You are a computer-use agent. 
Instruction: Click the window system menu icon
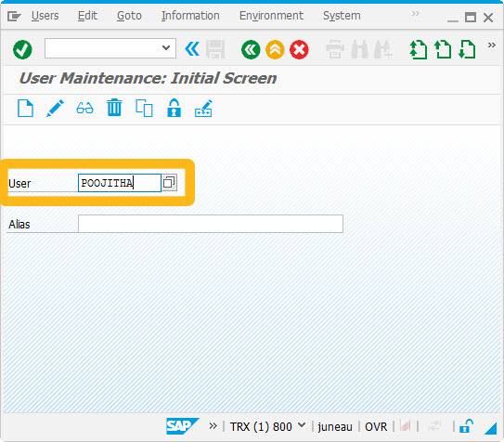click(x=14, y=16)
